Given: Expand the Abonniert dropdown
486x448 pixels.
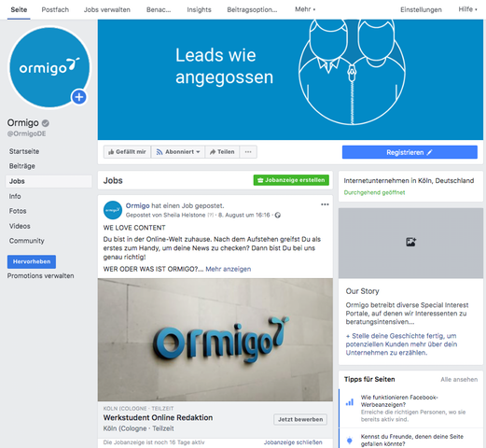Looking at the screenshot, I should (178, 152).
